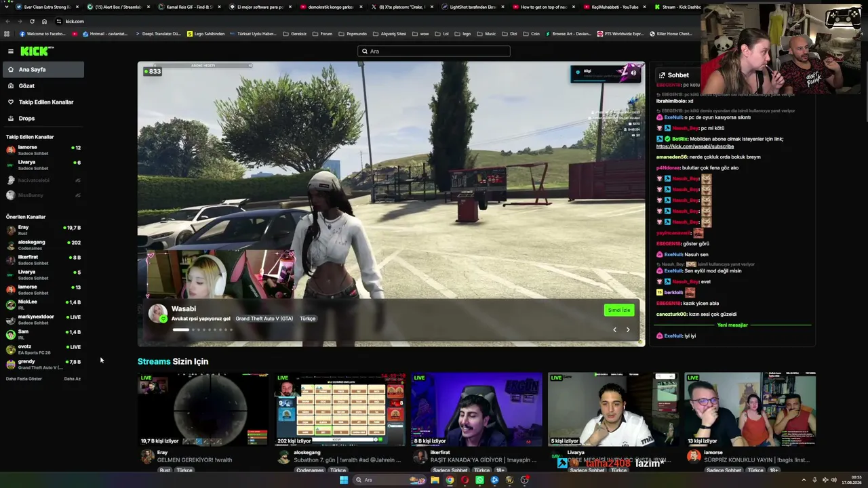This screenshot has height=488, width=868.
Task: Select followed channel NissBunny
Action: 43,195
